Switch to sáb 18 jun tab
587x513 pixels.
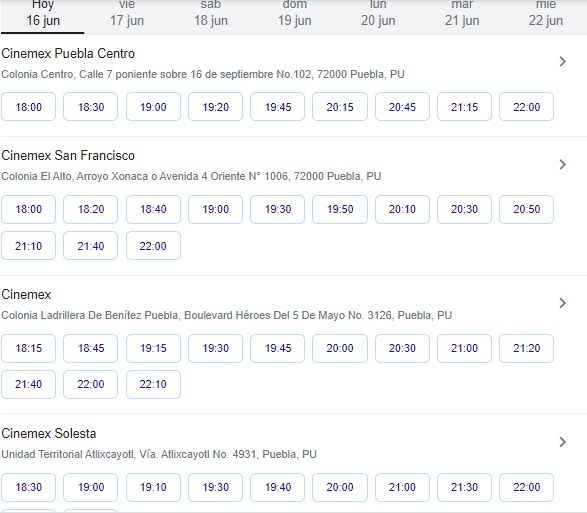coord(210,16)
